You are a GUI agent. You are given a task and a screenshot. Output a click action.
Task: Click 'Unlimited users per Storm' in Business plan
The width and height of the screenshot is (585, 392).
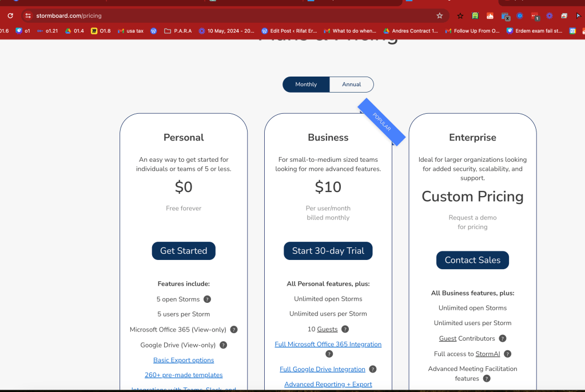[x=328, y=314]
